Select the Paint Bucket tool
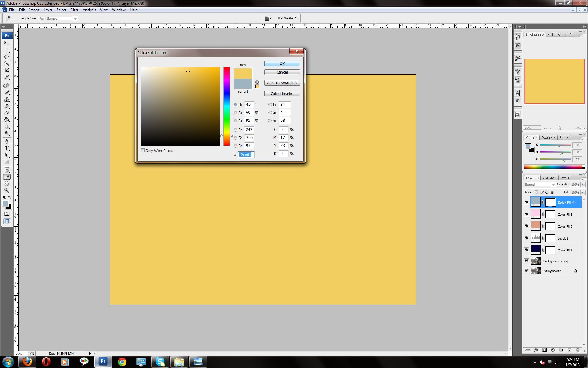Screen dimensions: 588x368 7,119
